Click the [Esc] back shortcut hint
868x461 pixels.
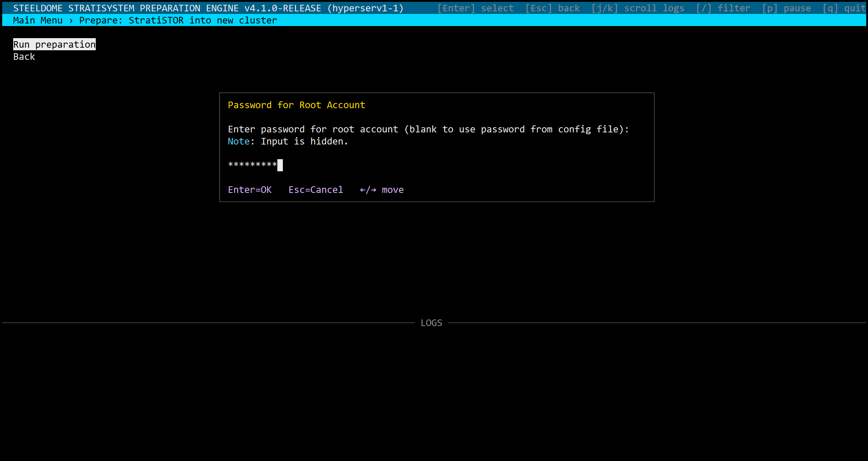[x=552, y=8]
